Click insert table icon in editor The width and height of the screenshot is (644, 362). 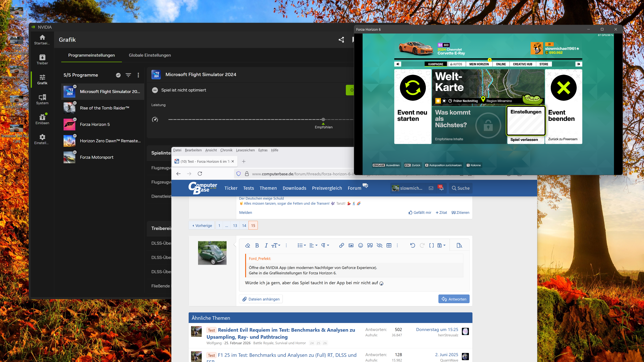pyautogui.click(x=389, y=245)
